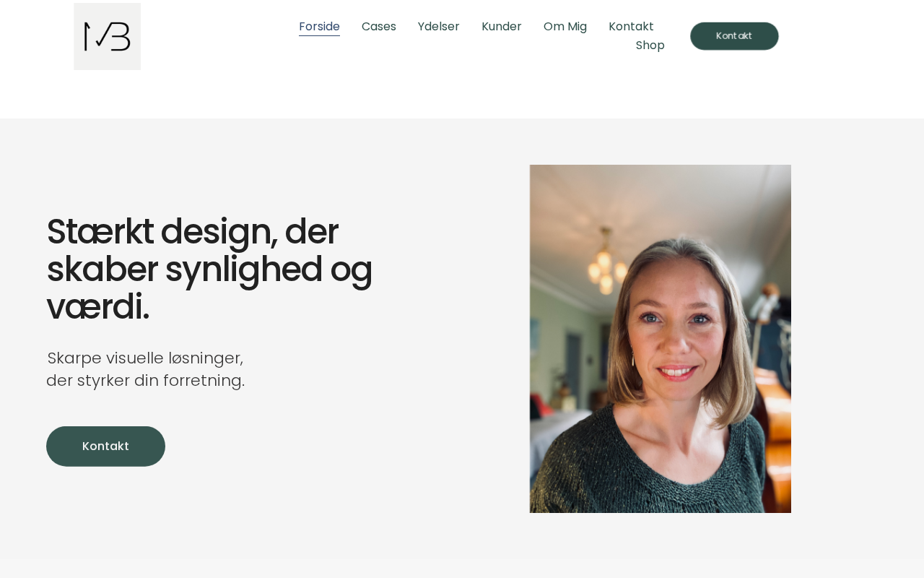924x578 pixels.
Task: Click the heading line 'skaber synlighed og'
Action: [x=209, y=269]
